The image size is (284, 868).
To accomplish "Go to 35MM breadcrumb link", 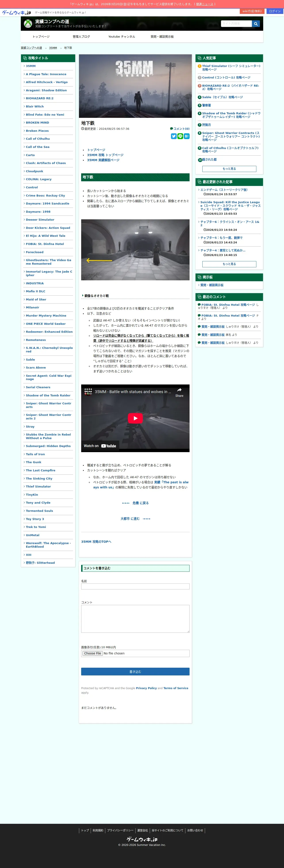I will [x=53, y=48].
